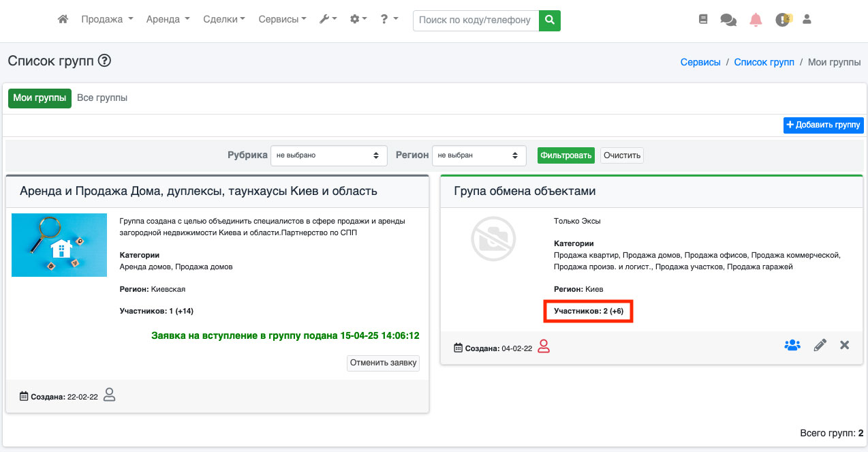The width and height of the screenshot is (868, 452).
Task: Open the chat messages icon
Action: pos(728,20)
